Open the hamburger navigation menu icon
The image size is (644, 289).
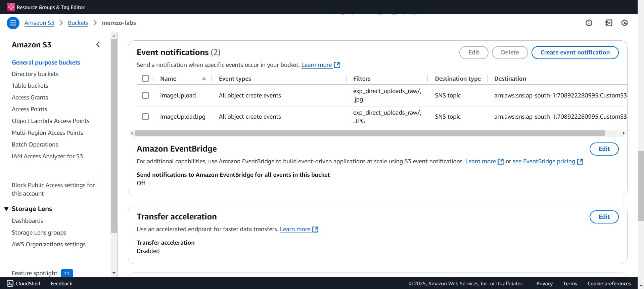click(13, 23)
